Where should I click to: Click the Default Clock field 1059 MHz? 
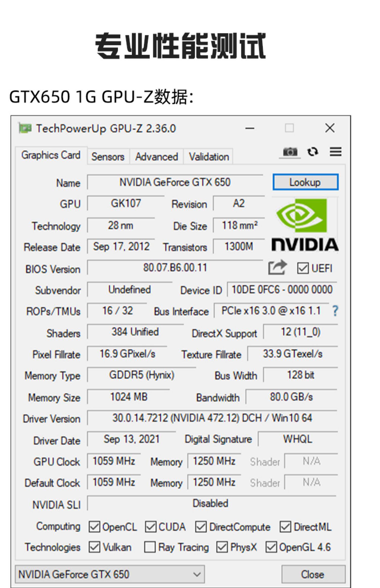114,482
